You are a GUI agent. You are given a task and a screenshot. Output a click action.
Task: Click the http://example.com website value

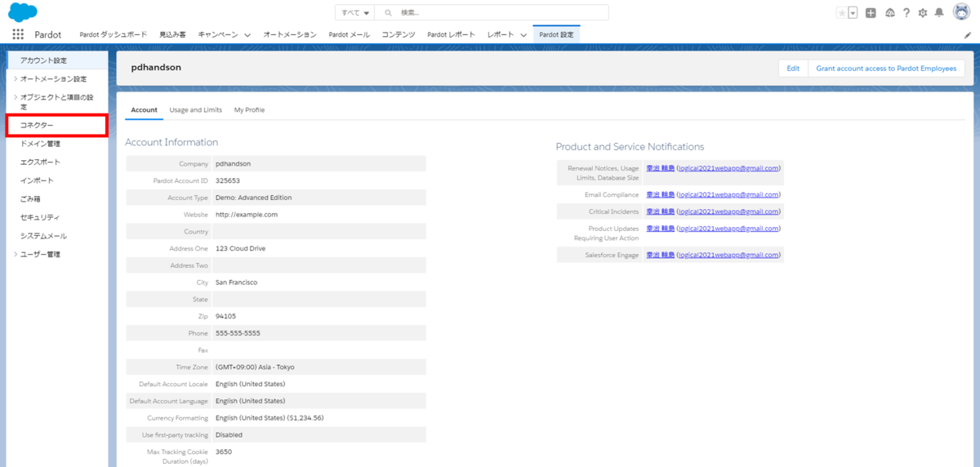[x=247, y=215]
